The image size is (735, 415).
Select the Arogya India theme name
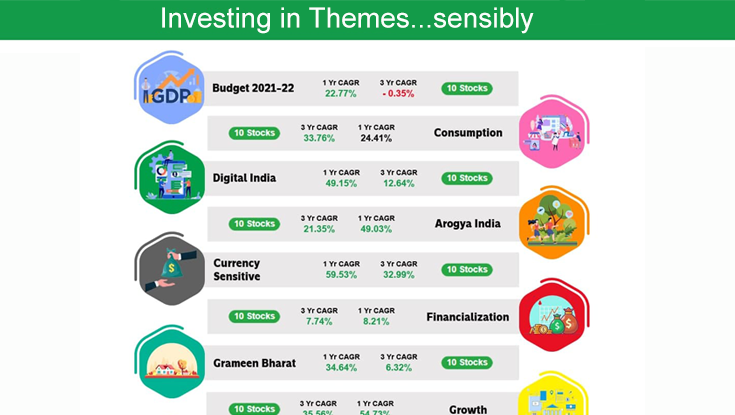(x=466, y=224)
